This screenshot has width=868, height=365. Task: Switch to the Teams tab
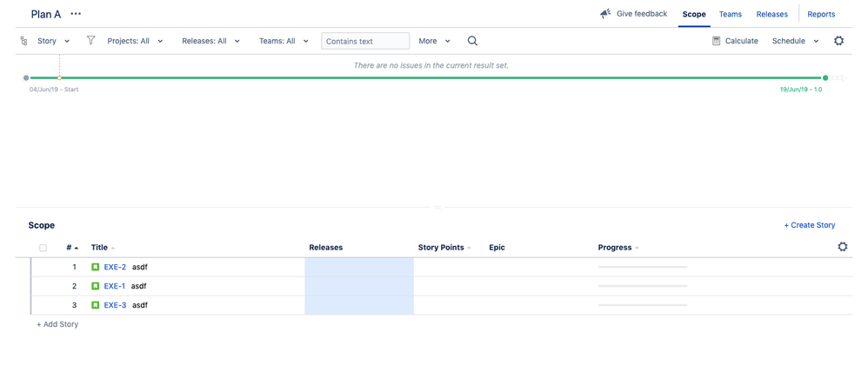coord(731,15)
